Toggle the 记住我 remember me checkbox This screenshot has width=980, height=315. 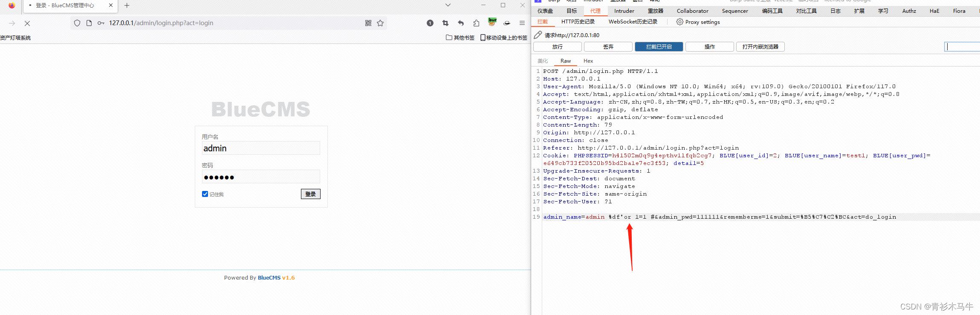205,194
